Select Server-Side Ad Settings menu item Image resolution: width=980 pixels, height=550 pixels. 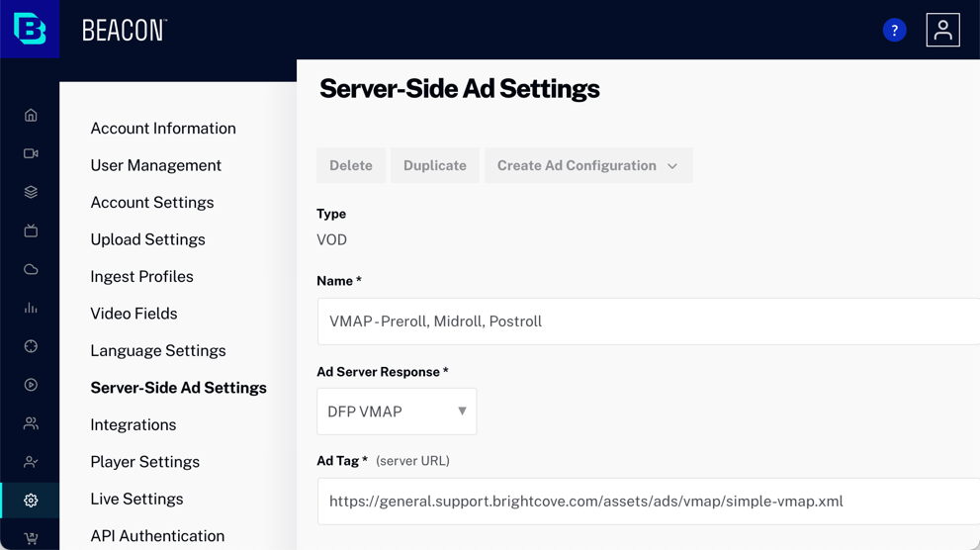click(178, 388)
